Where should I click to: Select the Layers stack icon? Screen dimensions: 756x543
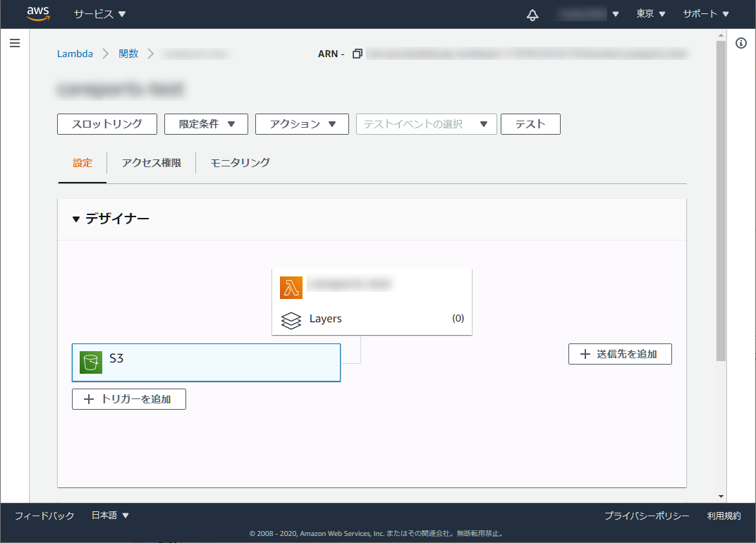291,320
